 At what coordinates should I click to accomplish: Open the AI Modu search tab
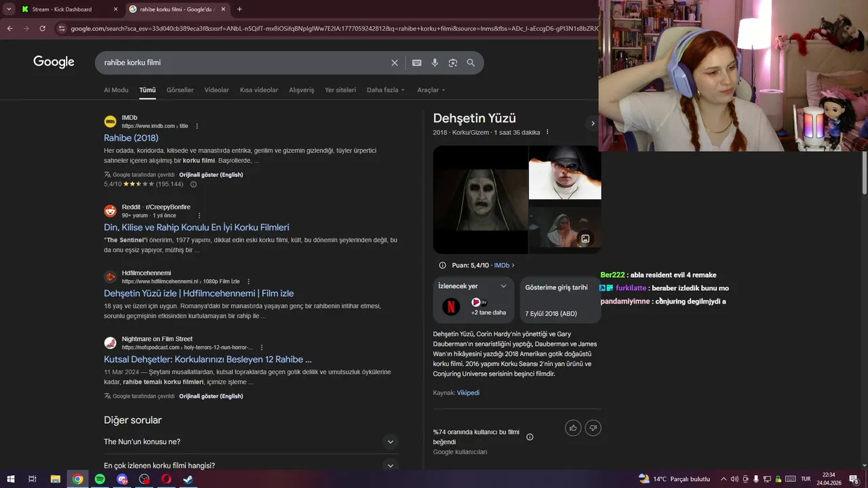coord(116,90)
